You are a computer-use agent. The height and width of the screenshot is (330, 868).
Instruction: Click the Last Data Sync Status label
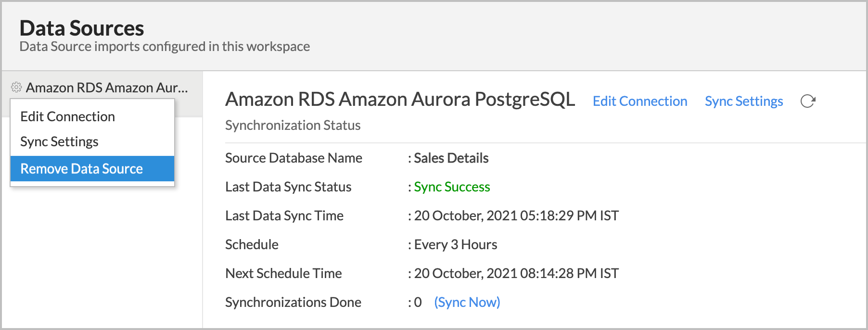(288, 187)
